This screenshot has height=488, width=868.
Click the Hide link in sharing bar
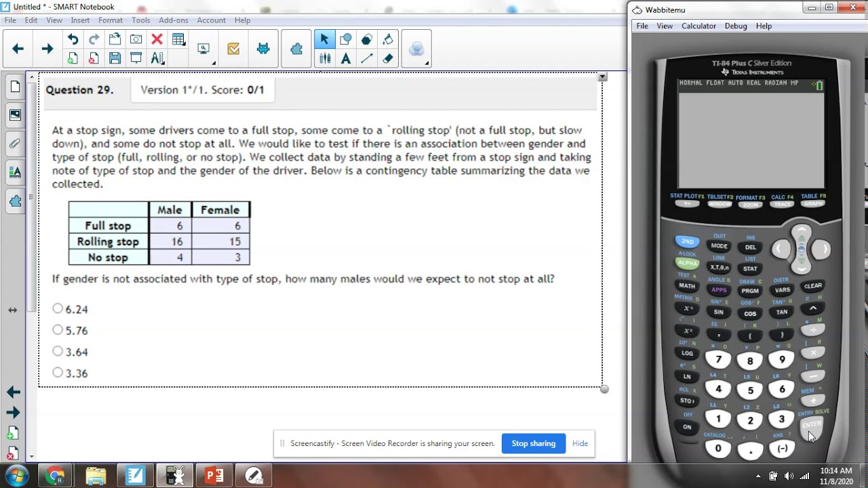(x=580, y=443)
